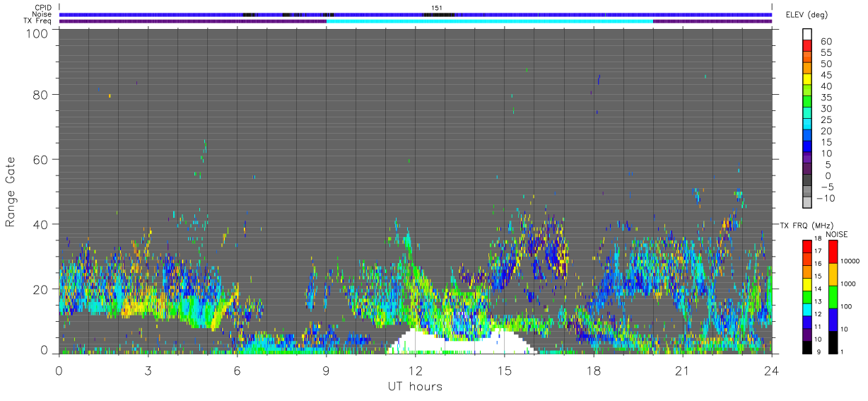Pick the cyan 20–25 swatch in ELEV scale
The height and width of the screenshot is (401, 868).
(x=807, y=124)
